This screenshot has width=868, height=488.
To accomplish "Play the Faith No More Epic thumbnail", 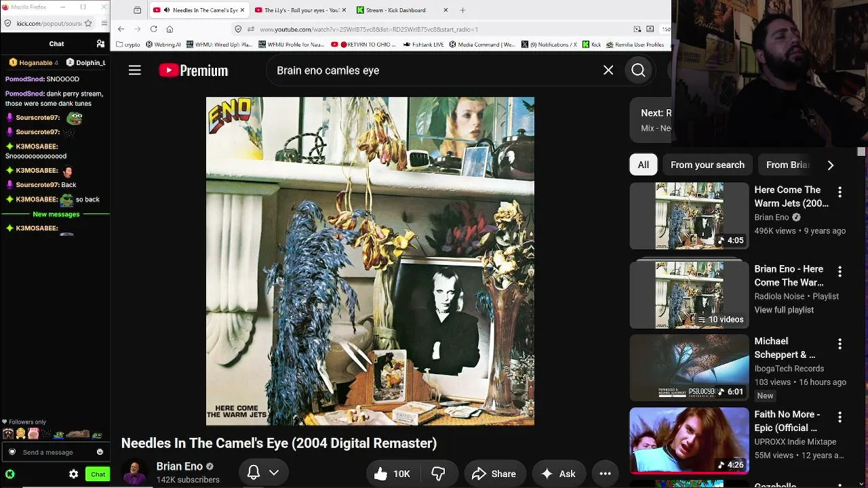I will (689, 441).
